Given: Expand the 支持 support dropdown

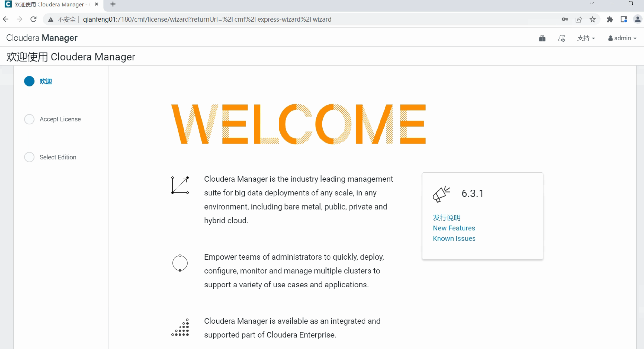Looking at the screenshot, I should tap(586, 38).
